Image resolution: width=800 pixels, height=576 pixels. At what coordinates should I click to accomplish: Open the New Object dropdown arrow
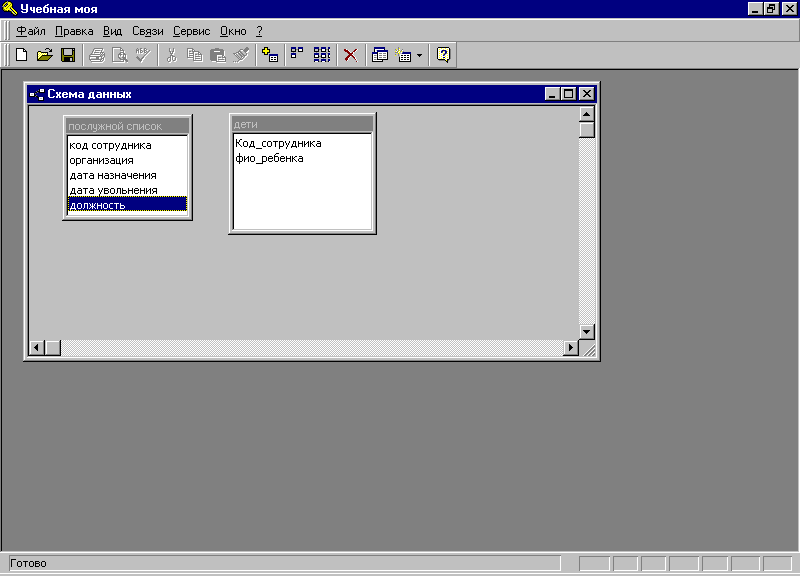pos(419,55)
